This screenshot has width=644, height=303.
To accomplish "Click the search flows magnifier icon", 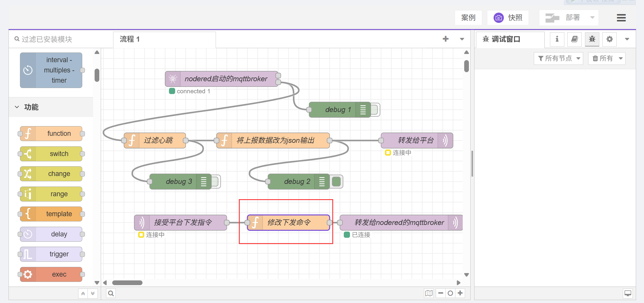I will click(111, 293).
